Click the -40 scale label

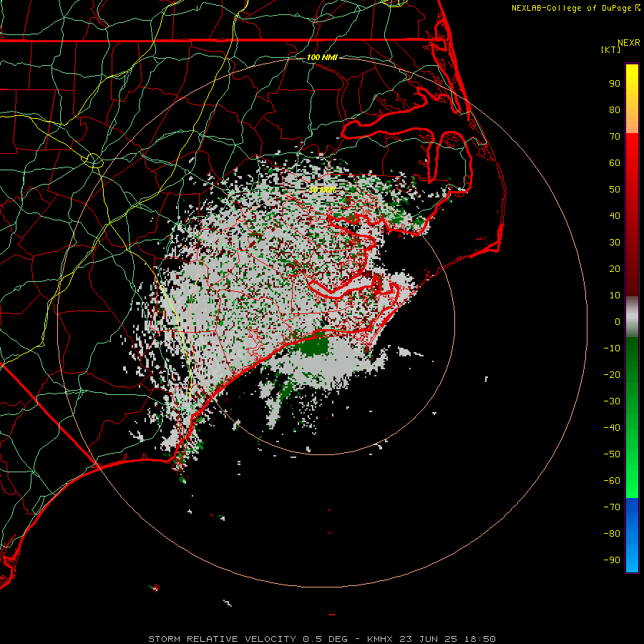point(612,428)
